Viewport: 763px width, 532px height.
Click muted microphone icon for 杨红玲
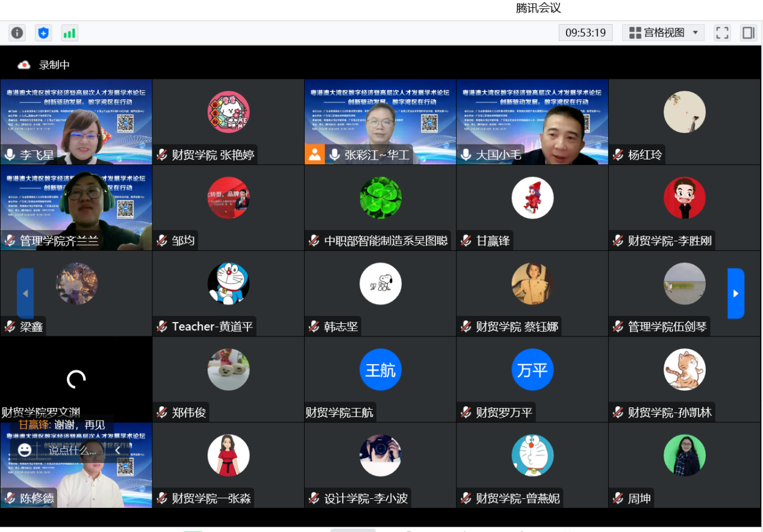tap(618, 155)
